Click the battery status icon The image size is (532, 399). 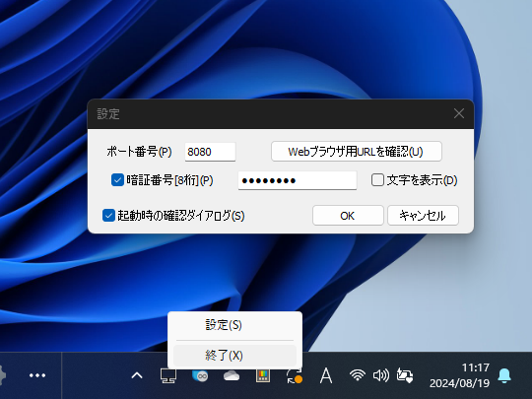coord(405,375)
